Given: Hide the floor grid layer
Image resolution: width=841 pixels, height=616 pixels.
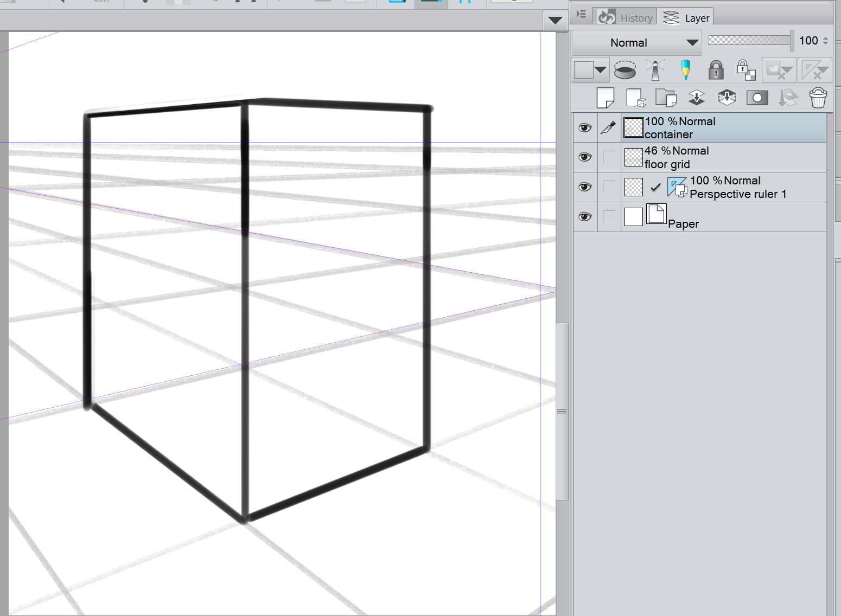Looking at the screenshot, I should [584, 157].
